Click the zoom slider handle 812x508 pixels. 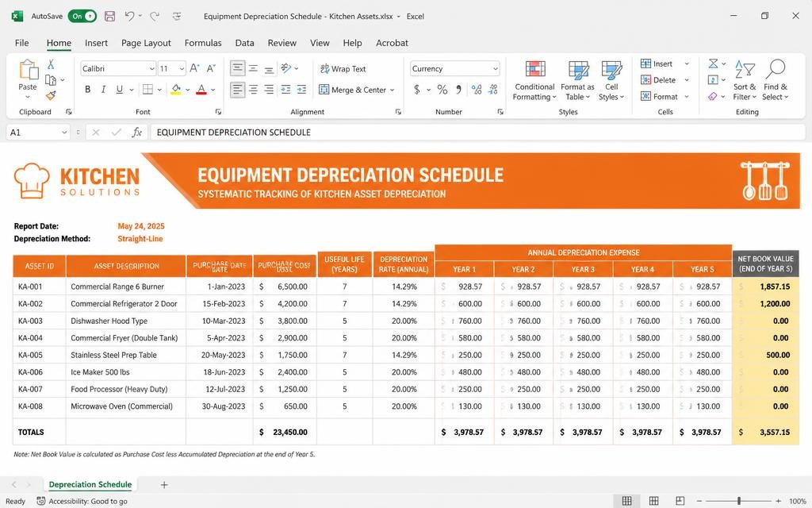(739, 501)
